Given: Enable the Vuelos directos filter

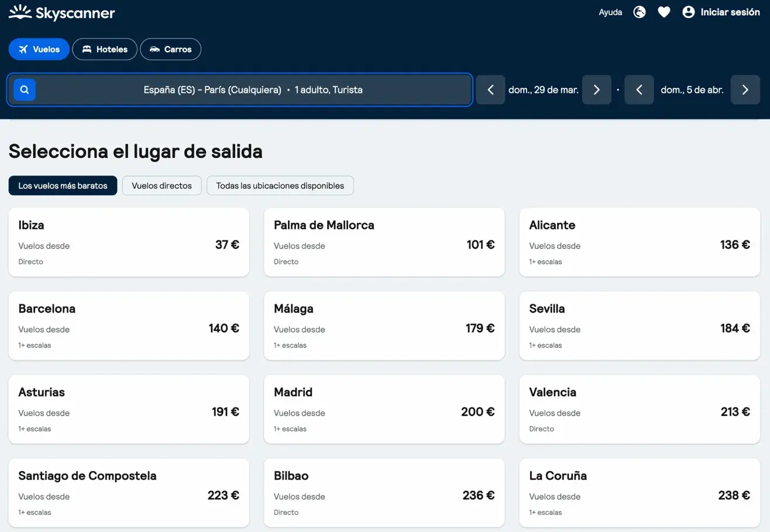Looking at the screenshot, I should [x=162, y=186].
